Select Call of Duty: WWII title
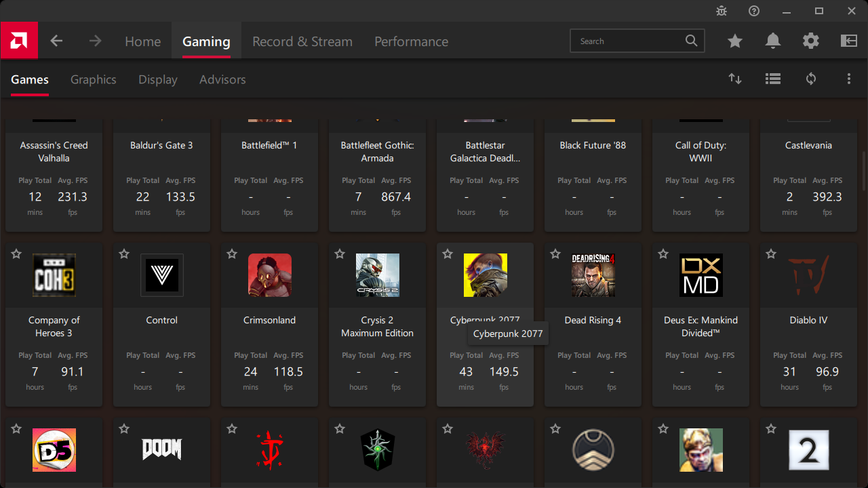The height and width of the screenshot is (488, 868). click(701, 152)
